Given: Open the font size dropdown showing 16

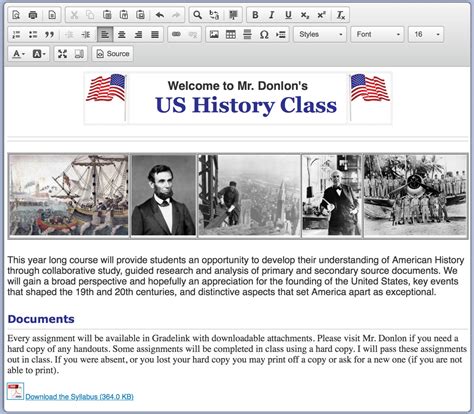Looking at the screenshot, I should click(x=426, y=34).
